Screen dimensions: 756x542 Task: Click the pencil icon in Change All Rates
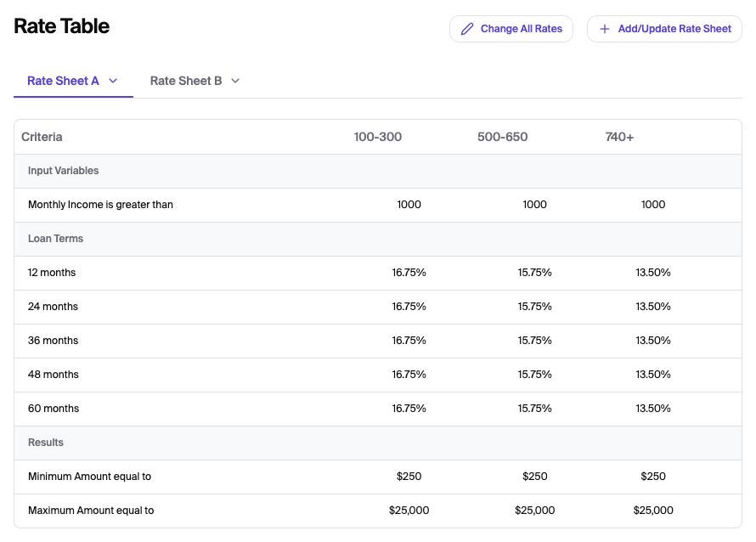click(x=466, y=29)
